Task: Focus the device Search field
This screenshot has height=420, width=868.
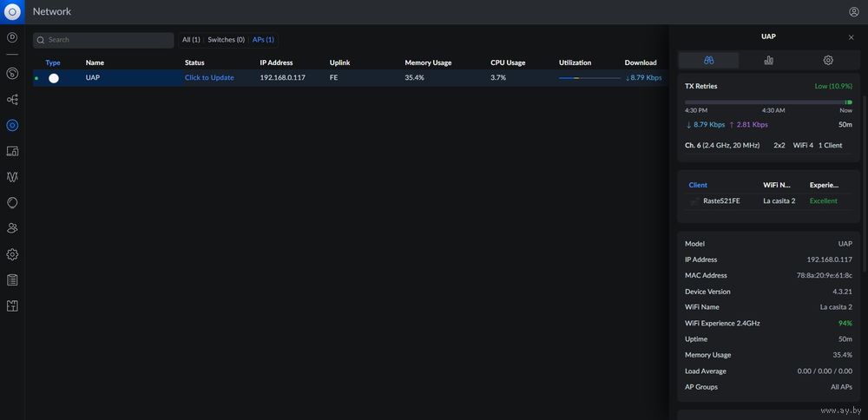Action: [104, 40]
